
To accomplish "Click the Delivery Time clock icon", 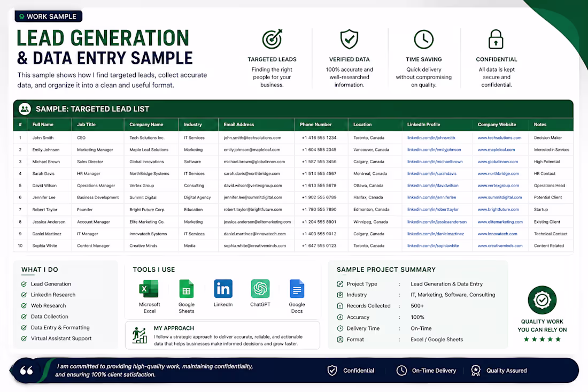I will 340,328.
